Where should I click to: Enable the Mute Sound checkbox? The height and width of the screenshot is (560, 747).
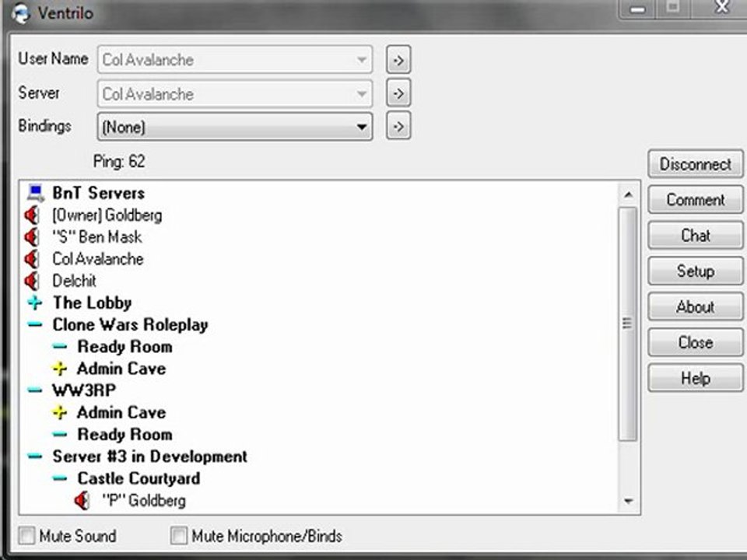tap(26, 535)
